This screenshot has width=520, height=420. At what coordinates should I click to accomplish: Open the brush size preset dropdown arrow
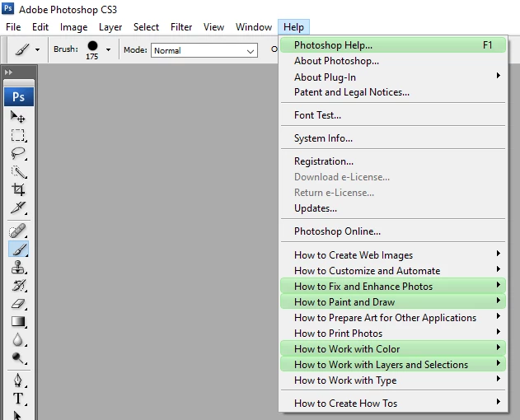(x=109, y=49)
